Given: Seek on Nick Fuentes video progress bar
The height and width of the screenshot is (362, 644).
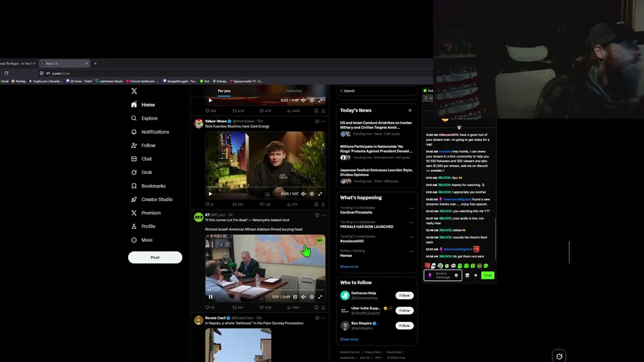Looking at the screenshot, I should coord(265,188).
